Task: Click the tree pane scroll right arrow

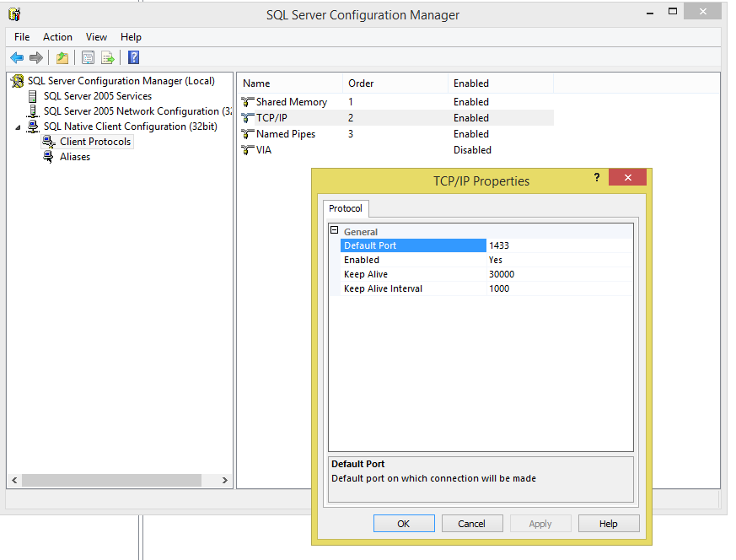Action: coord(225,480)
